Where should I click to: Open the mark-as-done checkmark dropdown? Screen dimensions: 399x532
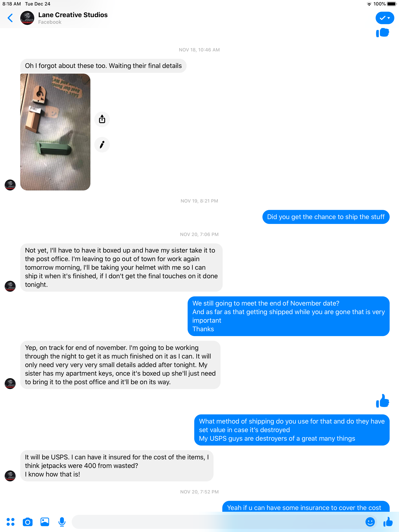(385, 18)
